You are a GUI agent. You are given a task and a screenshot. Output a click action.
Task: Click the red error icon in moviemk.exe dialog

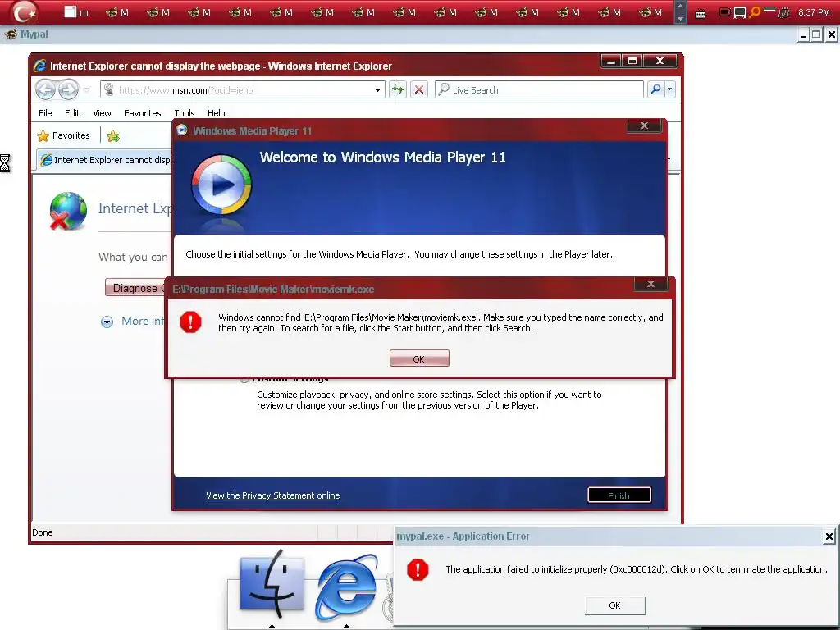(x=190, y=322)
